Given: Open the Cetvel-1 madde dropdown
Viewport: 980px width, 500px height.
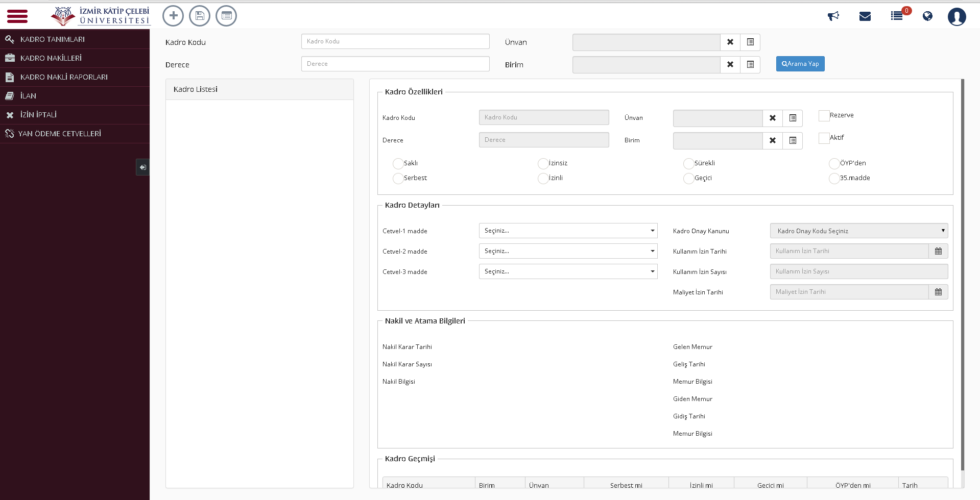Looking at the screenshot, I should [x=568, y=231].
